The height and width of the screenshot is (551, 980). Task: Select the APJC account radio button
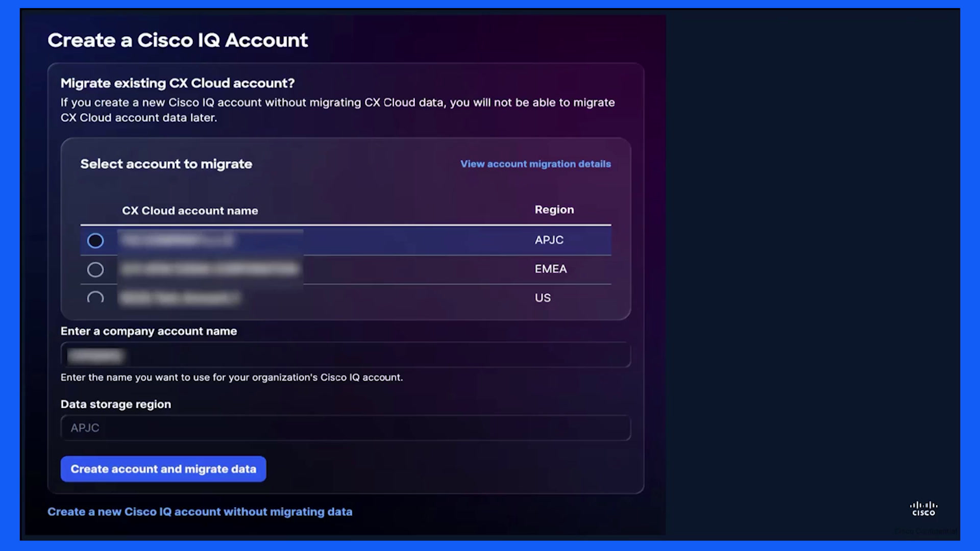[x=95, y=240]
